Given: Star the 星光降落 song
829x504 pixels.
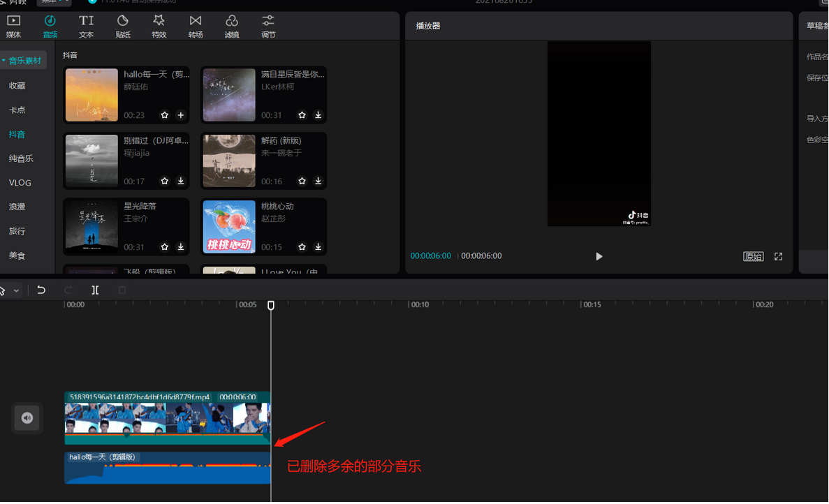Looking at the screenshot, I should 164,246.
